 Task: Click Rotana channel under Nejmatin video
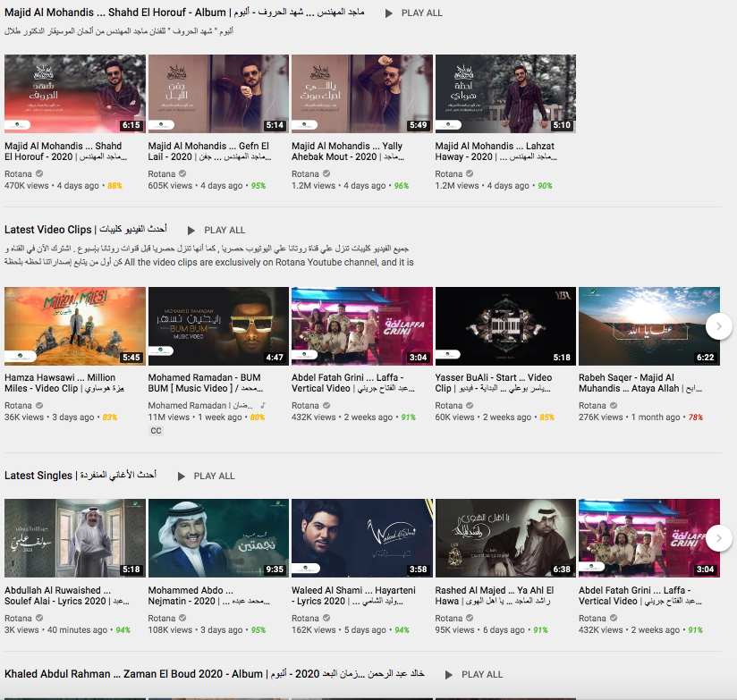click(x=162, y=619)
